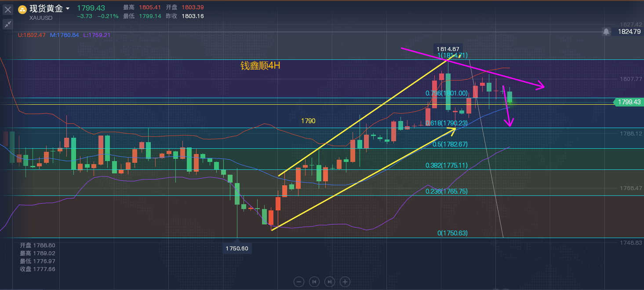Click the 1824.79 alert price tag

coord(628,32)
